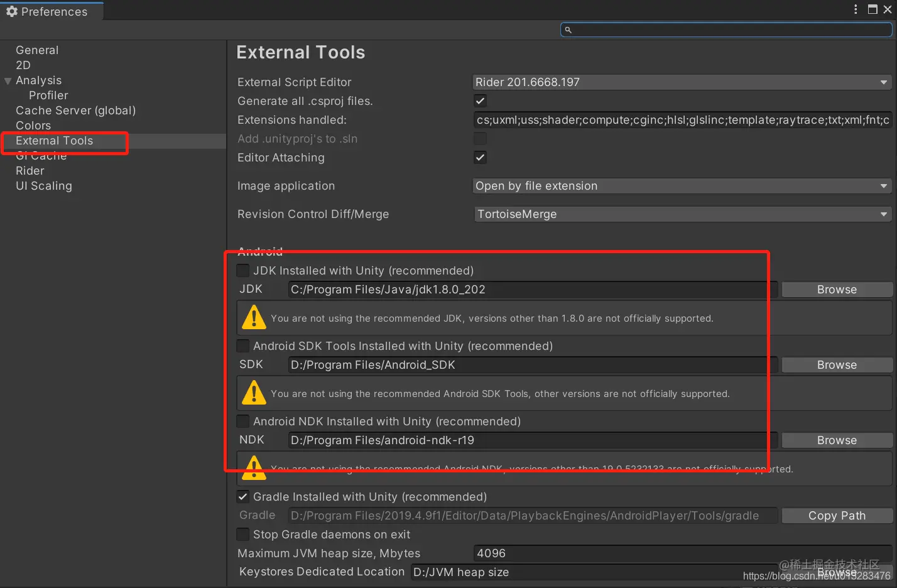
Task: Open the Preferences window options kebab menu
Action: pyautogui.click(x=856, y=9)
